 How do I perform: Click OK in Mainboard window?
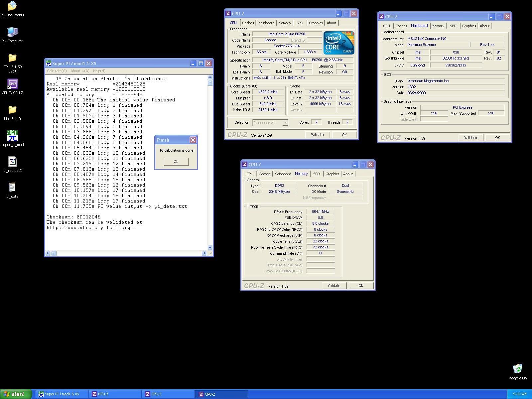click(497, 138)
